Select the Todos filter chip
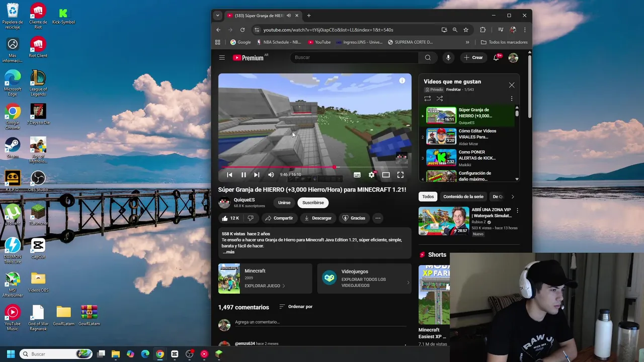This screenshot has height=362, width=644. pyautogui.click(x=428, y=197)
